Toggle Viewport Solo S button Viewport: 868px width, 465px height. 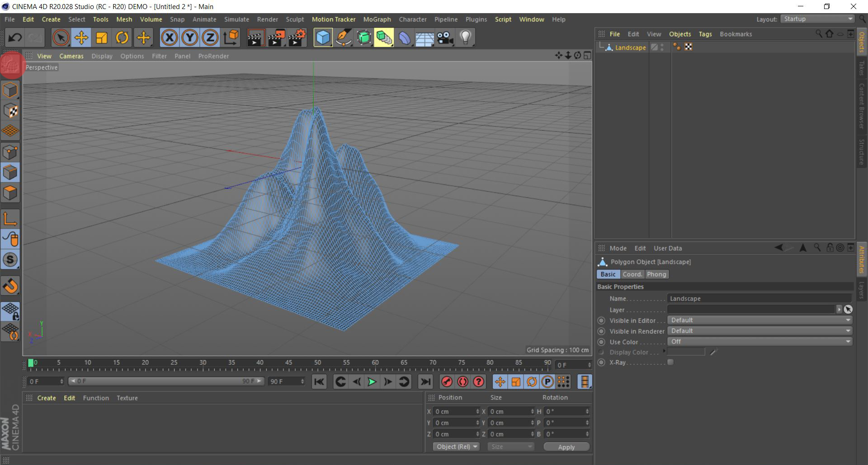point(10,260)
